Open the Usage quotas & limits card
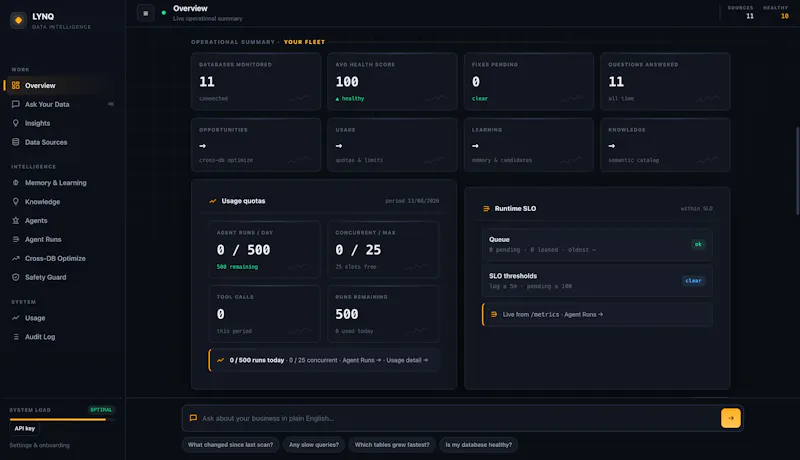800x460 pixels. pyautogui.click(x=392, y=145)
